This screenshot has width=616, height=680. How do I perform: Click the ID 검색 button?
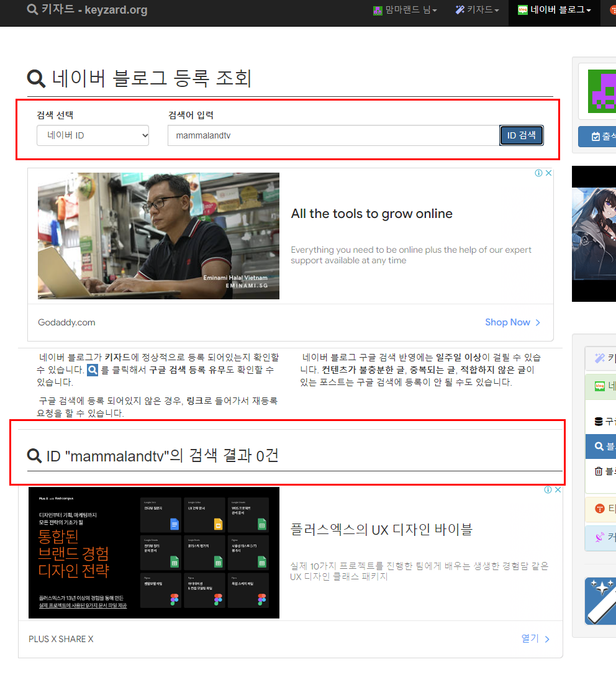pos(521,135)
